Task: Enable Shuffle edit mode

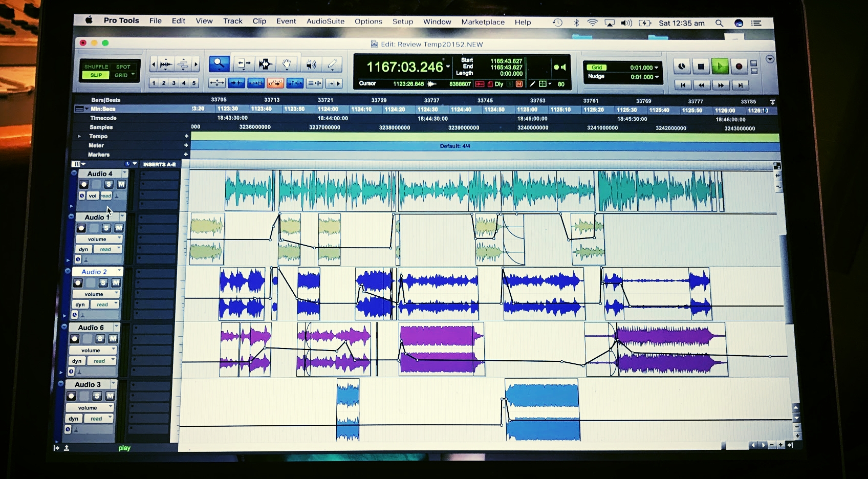Action: (x=96, y=67)
